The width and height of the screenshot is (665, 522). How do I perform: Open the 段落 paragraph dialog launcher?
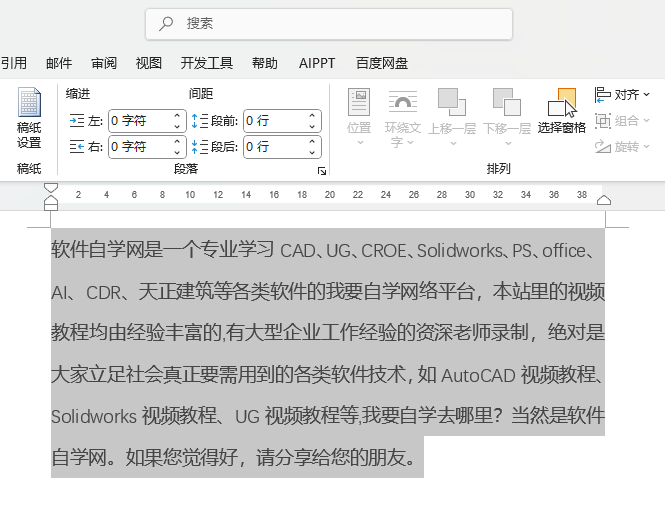(x=322, y=171)
